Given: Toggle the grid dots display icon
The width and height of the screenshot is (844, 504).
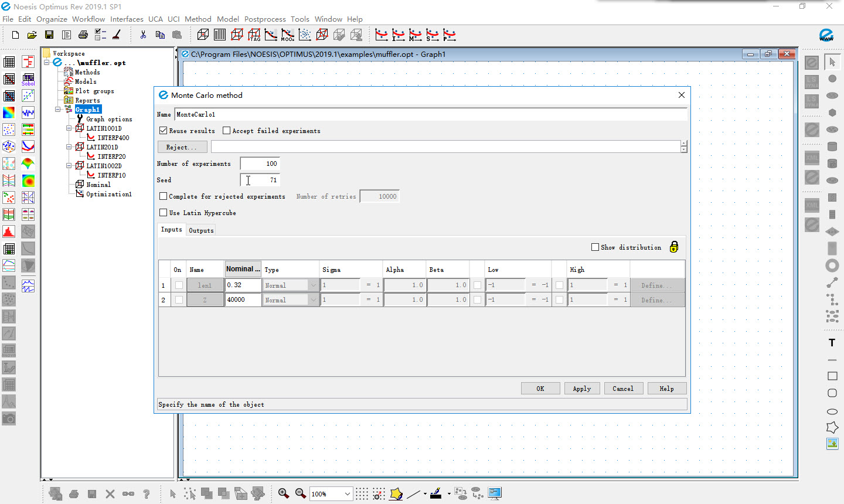Looking at the screenshot, I should coord(362,493).
